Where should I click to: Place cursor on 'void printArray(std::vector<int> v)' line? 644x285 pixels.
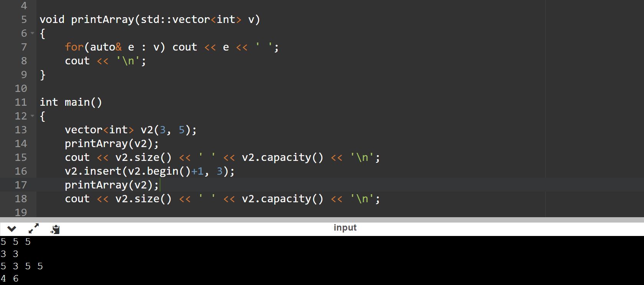point(150,20)
